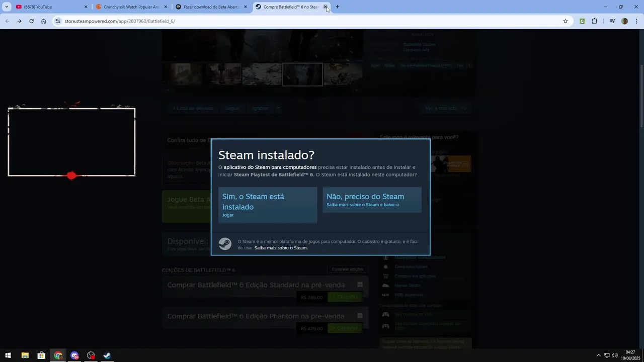Show hidden system tray icons
The width and height of the screenshot is (644, 362).
pyautogui.click(x=598, y=355)
